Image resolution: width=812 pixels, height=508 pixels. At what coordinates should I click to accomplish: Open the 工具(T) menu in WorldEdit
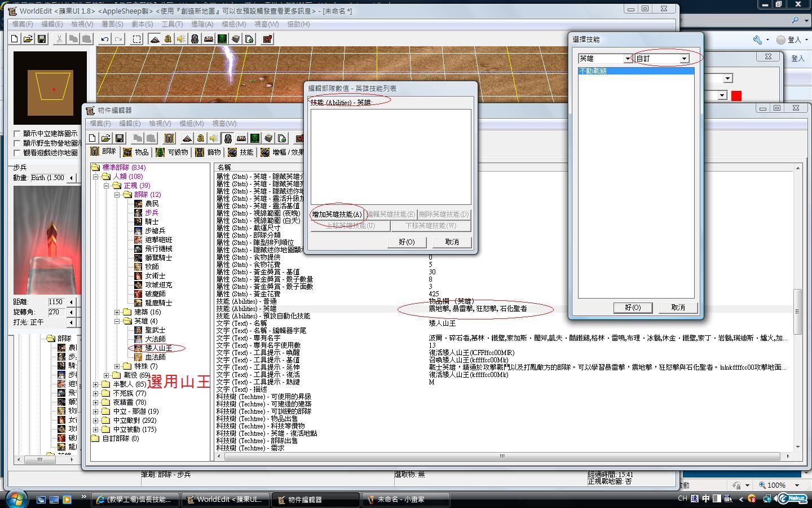pos(171,24)
